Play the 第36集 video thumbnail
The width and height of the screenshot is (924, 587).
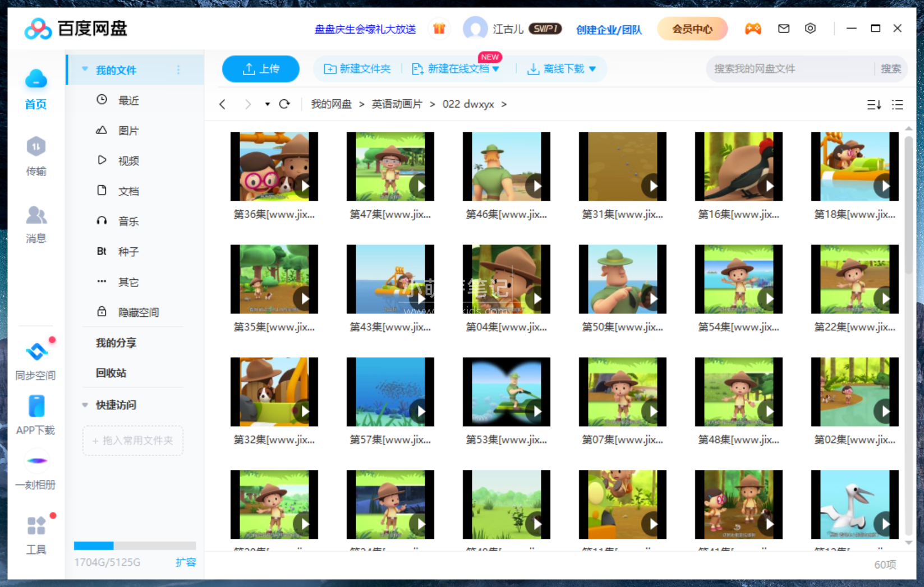(274, 166)
